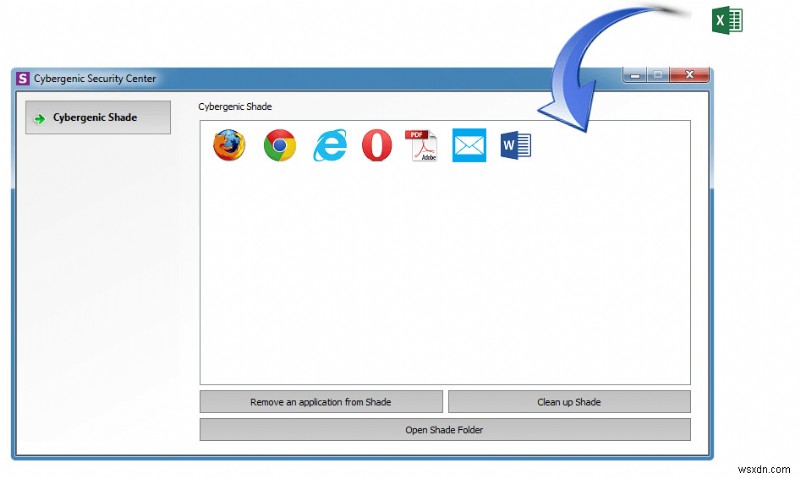Select the Microsoft Word icon

(516, 145)
